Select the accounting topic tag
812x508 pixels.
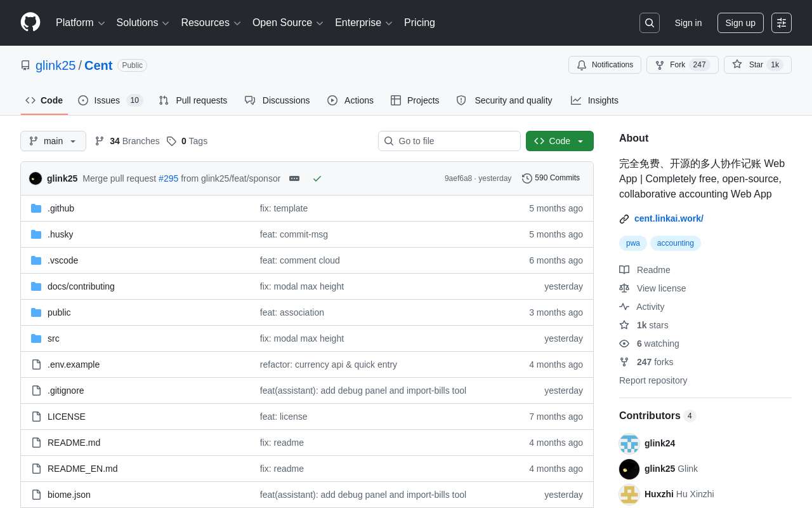[x=676, y=243]
